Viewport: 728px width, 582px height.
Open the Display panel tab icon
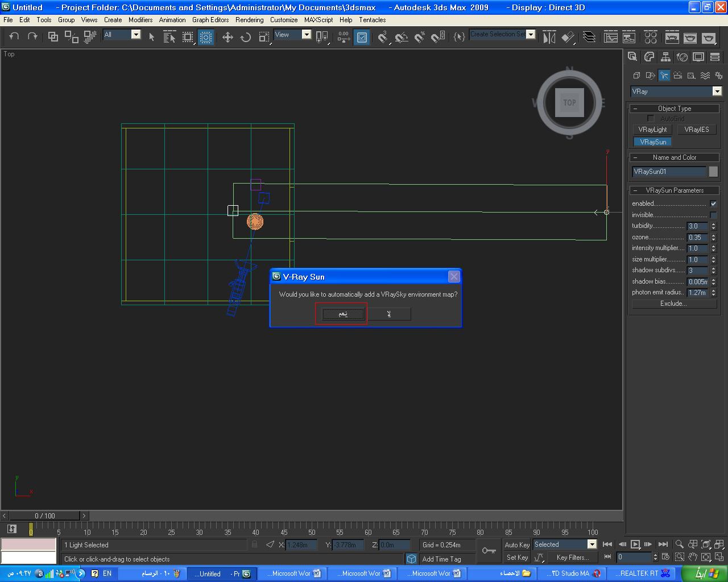[698, 57]
